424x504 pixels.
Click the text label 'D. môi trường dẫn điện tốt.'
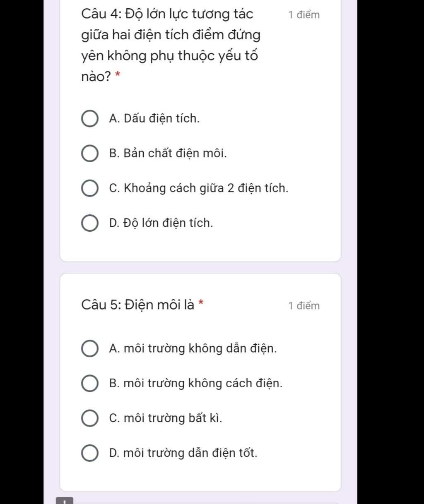point(183,453)
